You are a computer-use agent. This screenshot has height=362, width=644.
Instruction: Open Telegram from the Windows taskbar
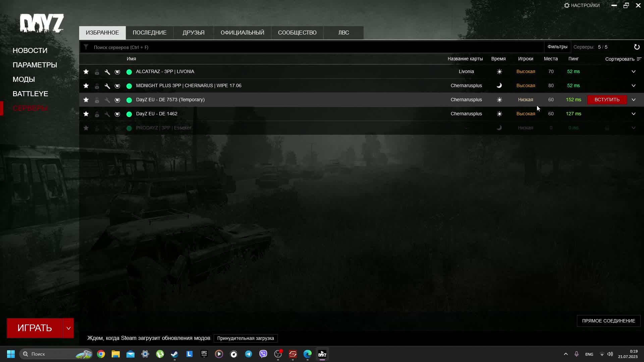(x=249, y=354)
